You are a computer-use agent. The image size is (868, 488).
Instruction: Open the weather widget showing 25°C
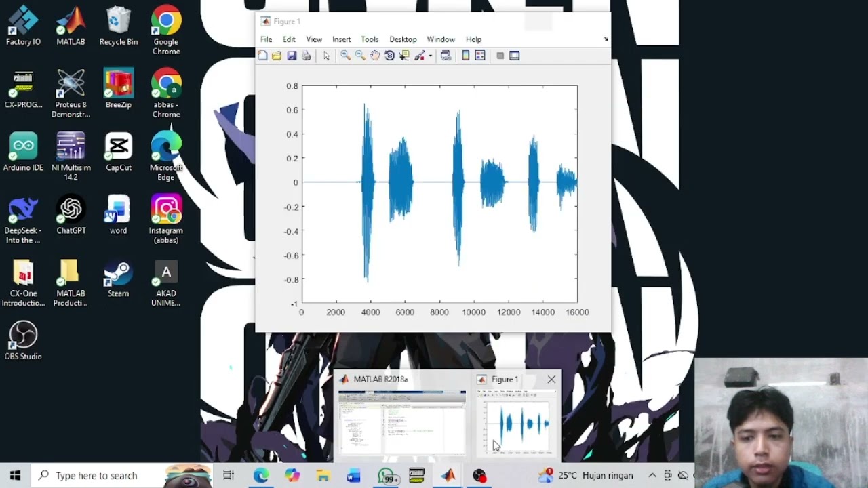585,476
